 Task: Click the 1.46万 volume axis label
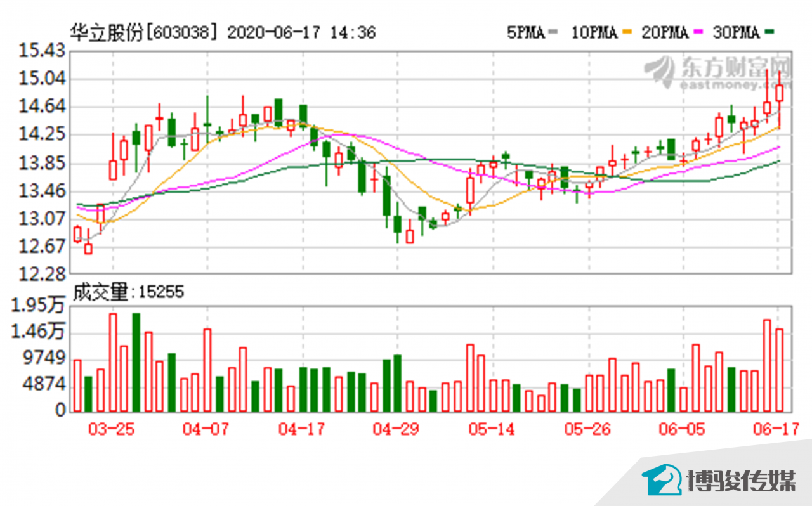39,332
